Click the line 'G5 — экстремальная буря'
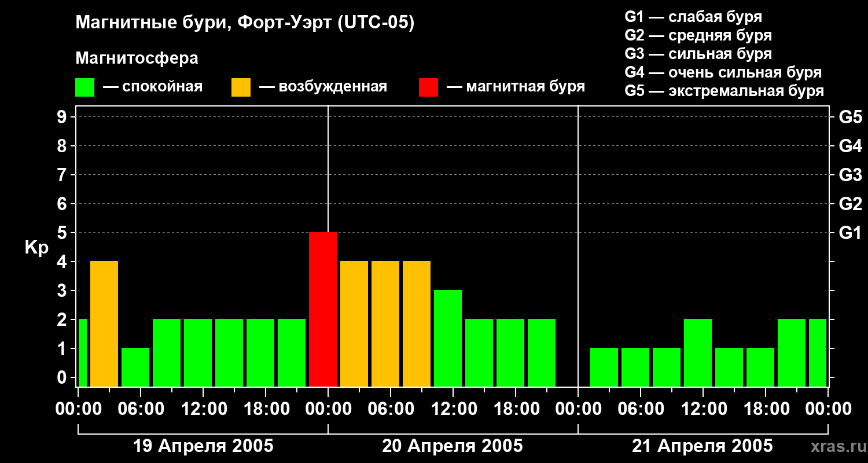The height and width of the screenshot is (463, 868). pos(724,91)
